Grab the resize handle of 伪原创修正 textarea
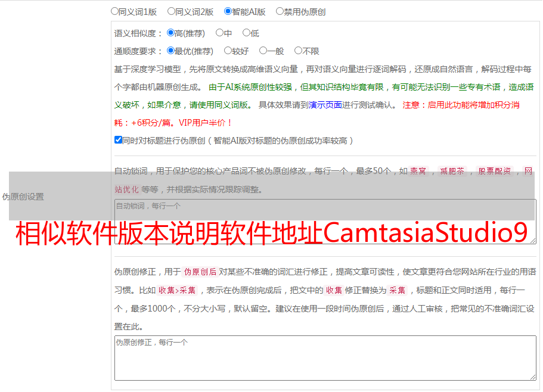This screenshot has height=392, width=543. pyautogui.click(x=533, y=377)
